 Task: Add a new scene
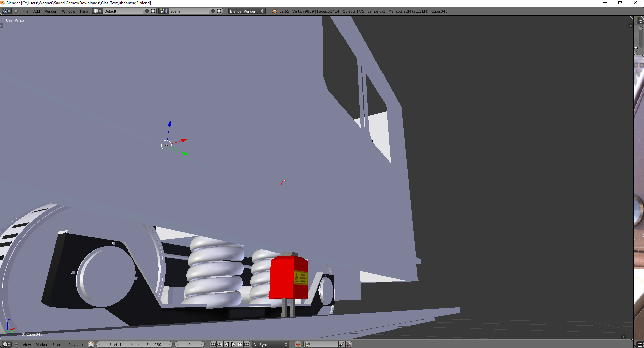213,11
